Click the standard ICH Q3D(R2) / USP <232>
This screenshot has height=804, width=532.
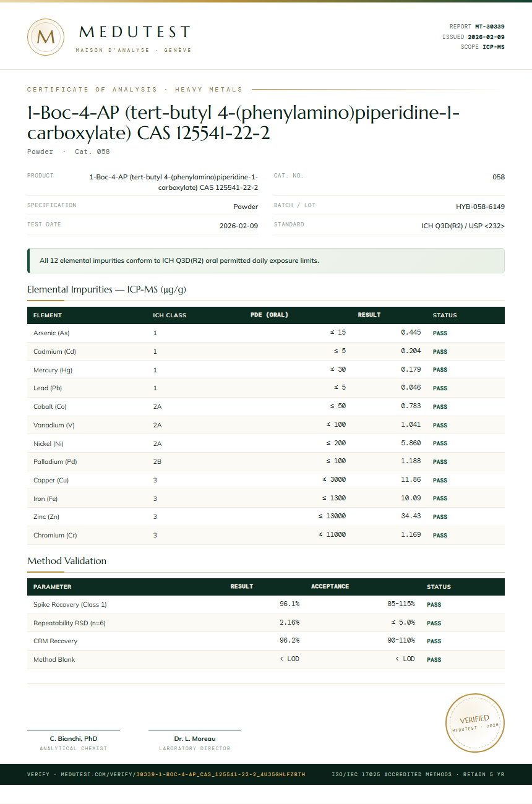tap(463, 226)
